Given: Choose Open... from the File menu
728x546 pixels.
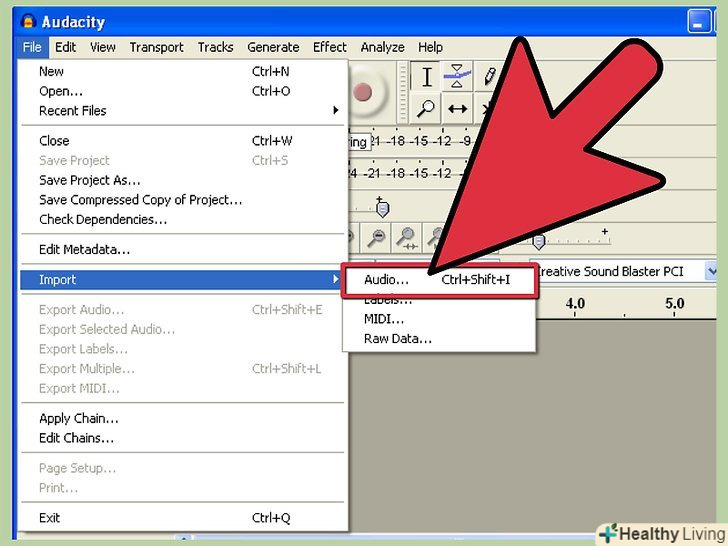Looking at the screenshot, I should click(183, 91).
